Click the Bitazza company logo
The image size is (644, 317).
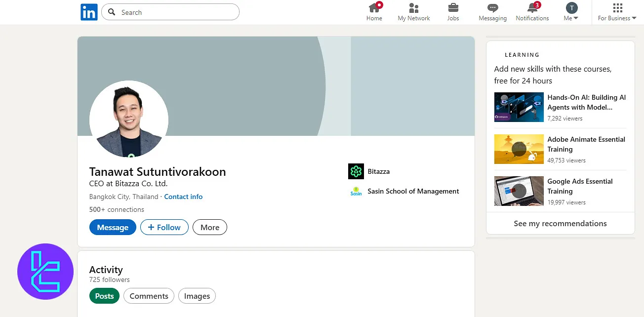coord(356,171)
